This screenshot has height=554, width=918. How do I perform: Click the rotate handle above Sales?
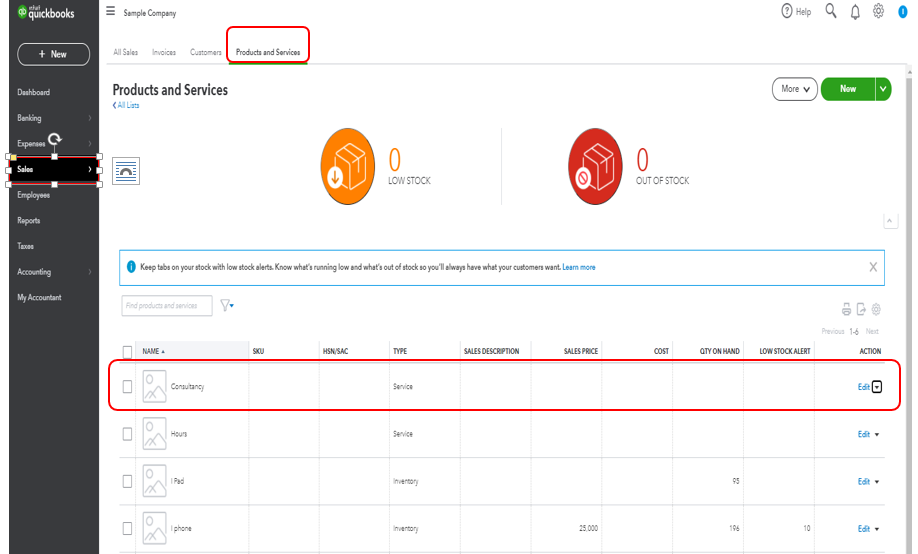55,139
